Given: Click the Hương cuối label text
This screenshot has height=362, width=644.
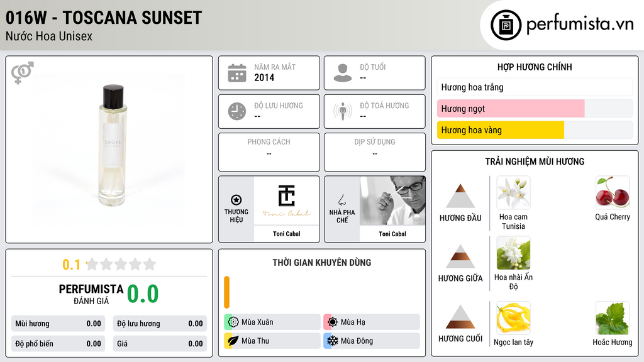Looking at the screenshot, I should coord(460,339).
